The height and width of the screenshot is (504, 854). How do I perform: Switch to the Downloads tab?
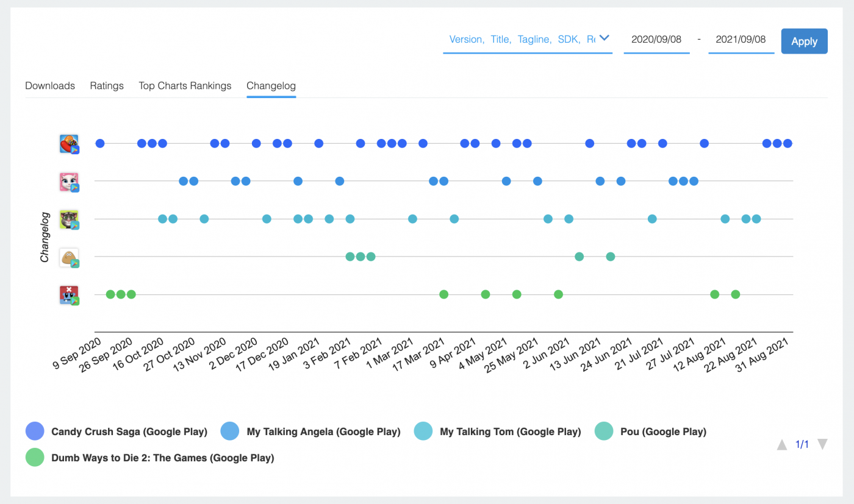(x=49, y=86)
